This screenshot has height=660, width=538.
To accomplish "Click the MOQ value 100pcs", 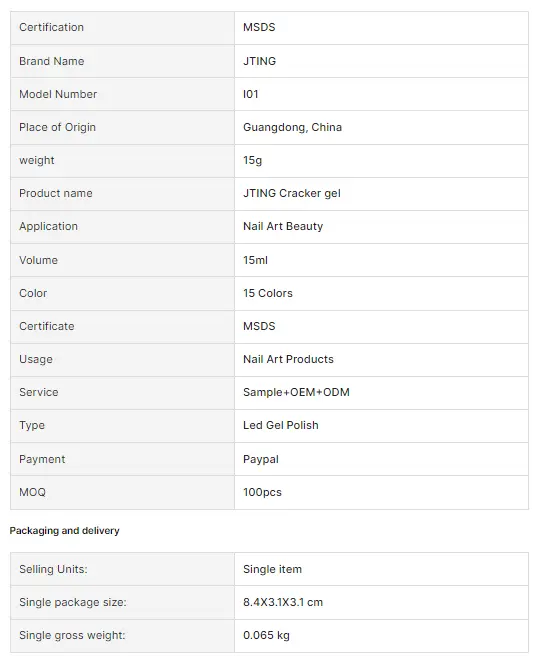I will [262, 492].
